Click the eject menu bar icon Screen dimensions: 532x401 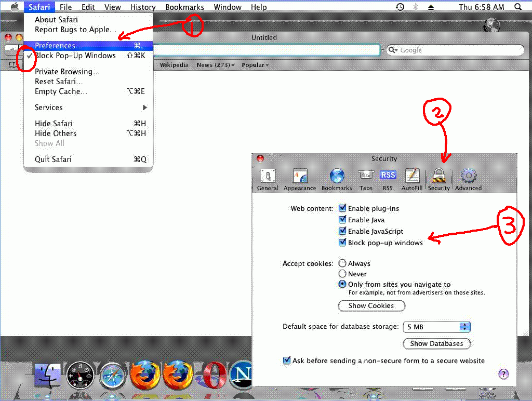[x=431, y=7]
